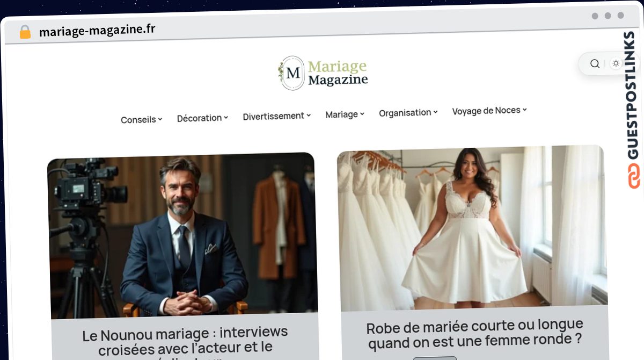Click the padlock icon in address bar
Viewport: 644px width, 360px height.
25,32
